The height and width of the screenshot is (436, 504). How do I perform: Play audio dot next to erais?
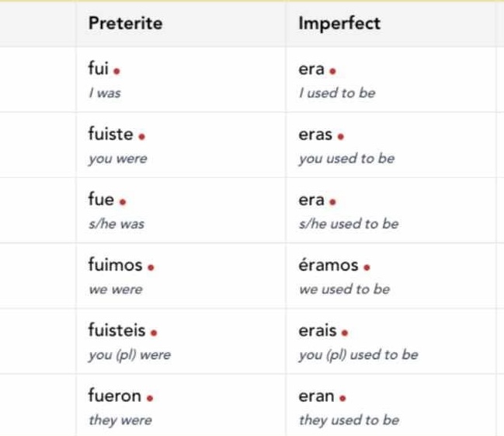click(345, 333)
